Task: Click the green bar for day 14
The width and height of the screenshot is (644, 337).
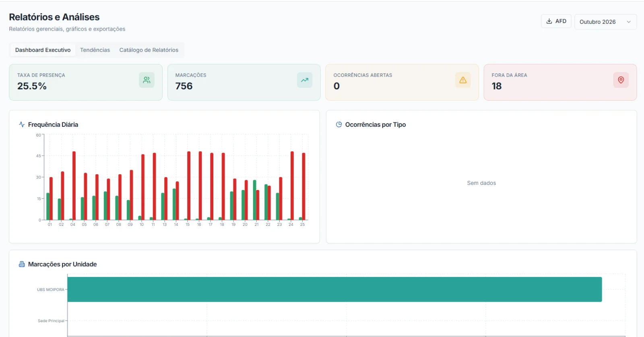Action: coord(174,204)
